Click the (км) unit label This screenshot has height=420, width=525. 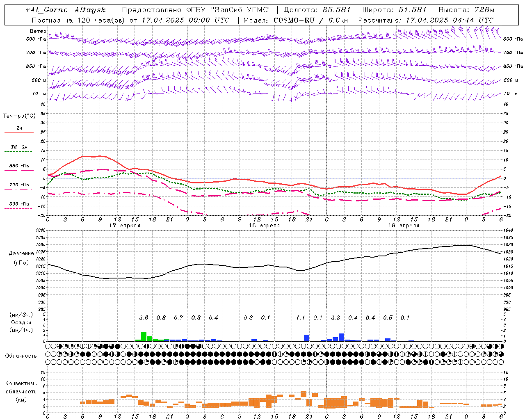pos(21,399)
